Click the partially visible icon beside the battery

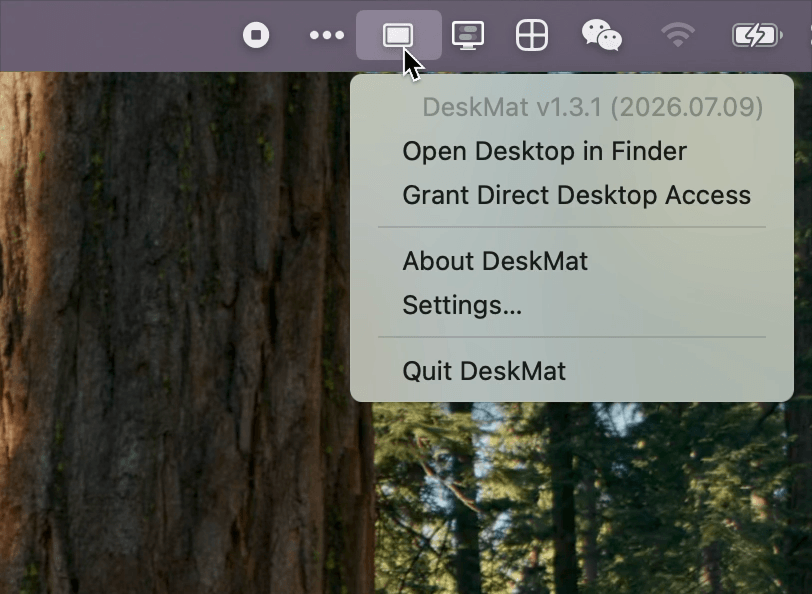[809, 35]
